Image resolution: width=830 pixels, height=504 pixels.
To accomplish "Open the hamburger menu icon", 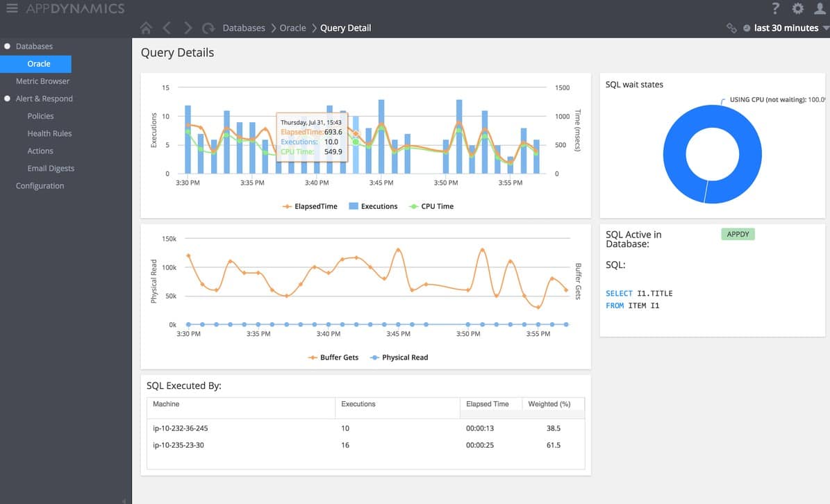I will 12,8.
